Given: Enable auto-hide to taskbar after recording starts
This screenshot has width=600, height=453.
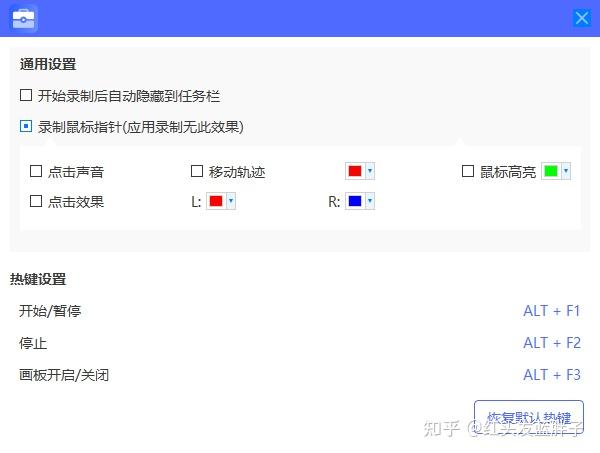Looking at the screenshot, I should tap(26, 96).
